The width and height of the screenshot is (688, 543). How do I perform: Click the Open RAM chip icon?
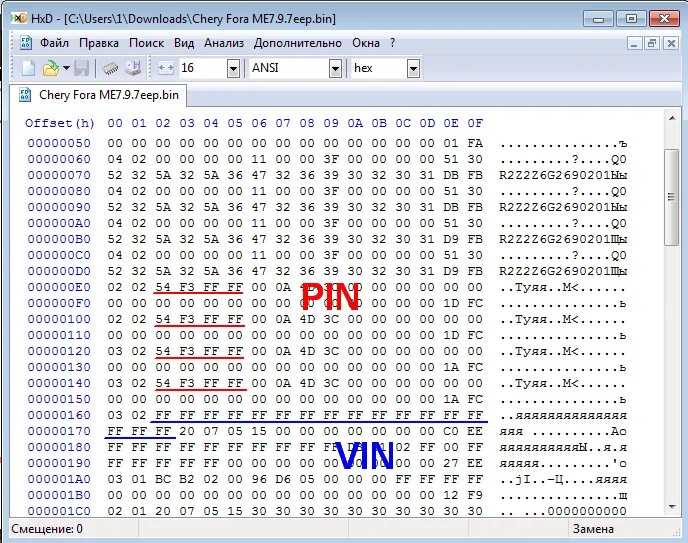(110, 68)
